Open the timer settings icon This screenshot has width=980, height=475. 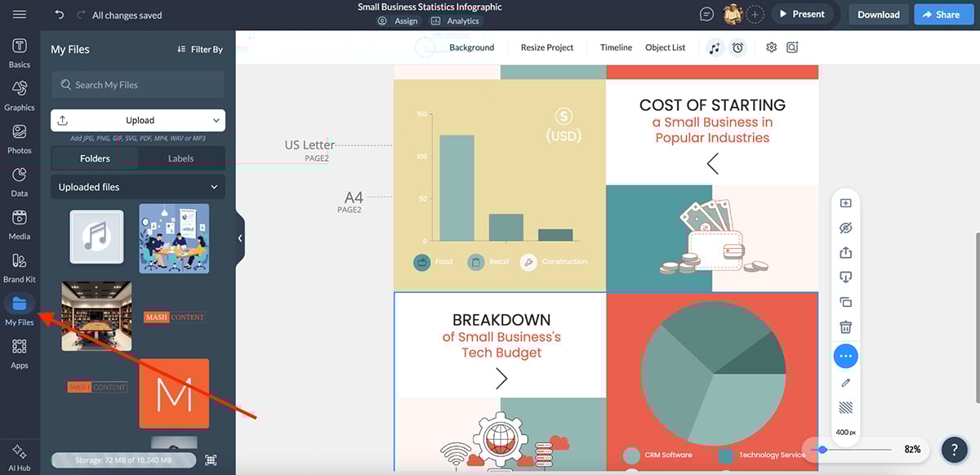coord(738,47)
